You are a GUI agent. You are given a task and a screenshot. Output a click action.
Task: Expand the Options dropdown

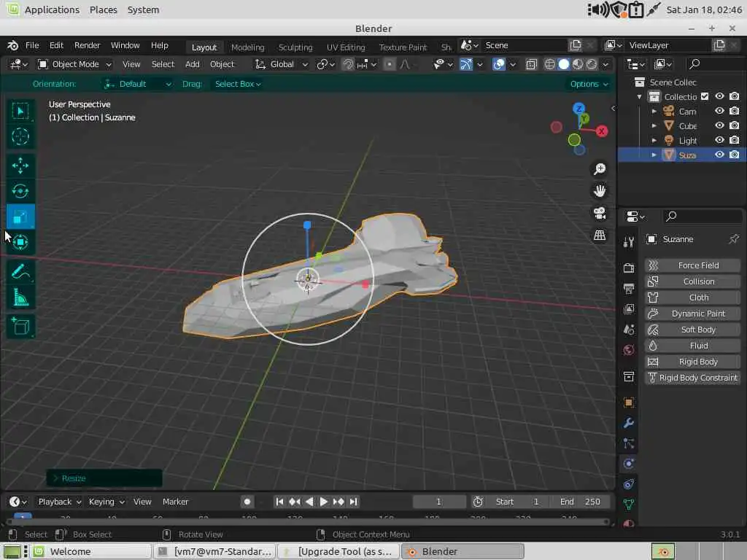tap(589, 84)
